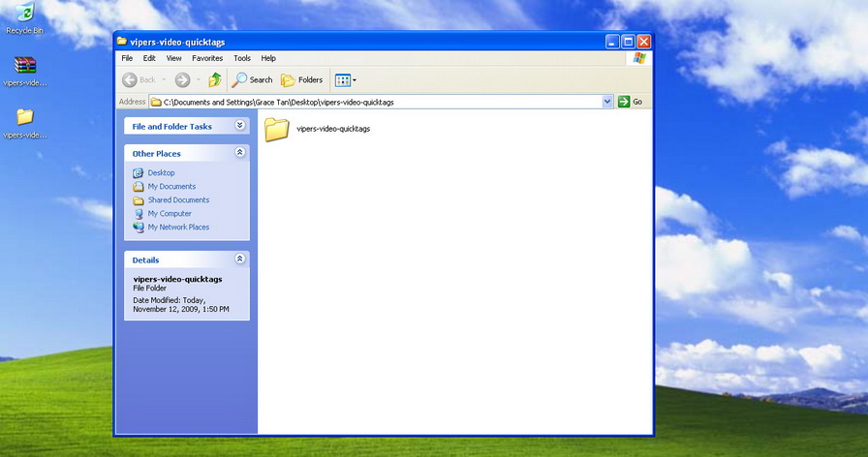
Task: Click the Forward arrow button
Action: [182, 80]
